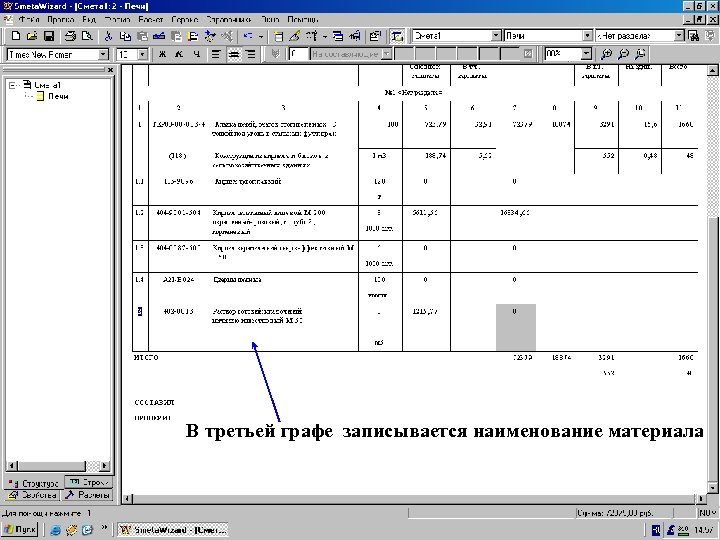Select Печи node in the tree
720x540 pixels.
point(58,96)
